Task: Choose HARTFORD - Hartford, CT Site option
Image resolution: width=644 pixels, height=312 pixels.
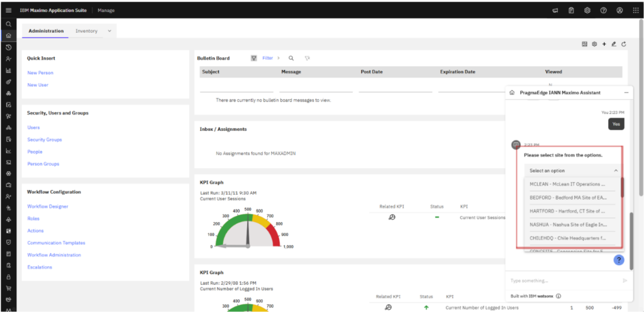Action: coord(572,211)
